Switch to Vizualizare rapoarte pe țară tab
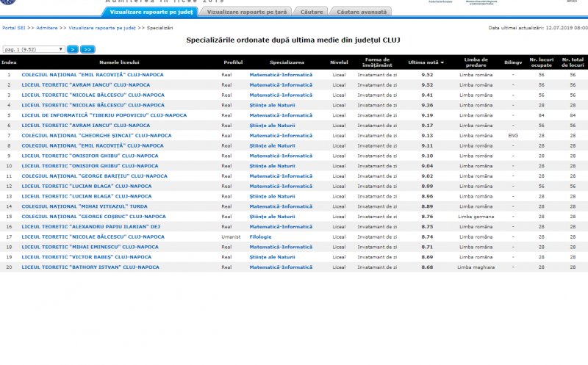 (246, 12)
